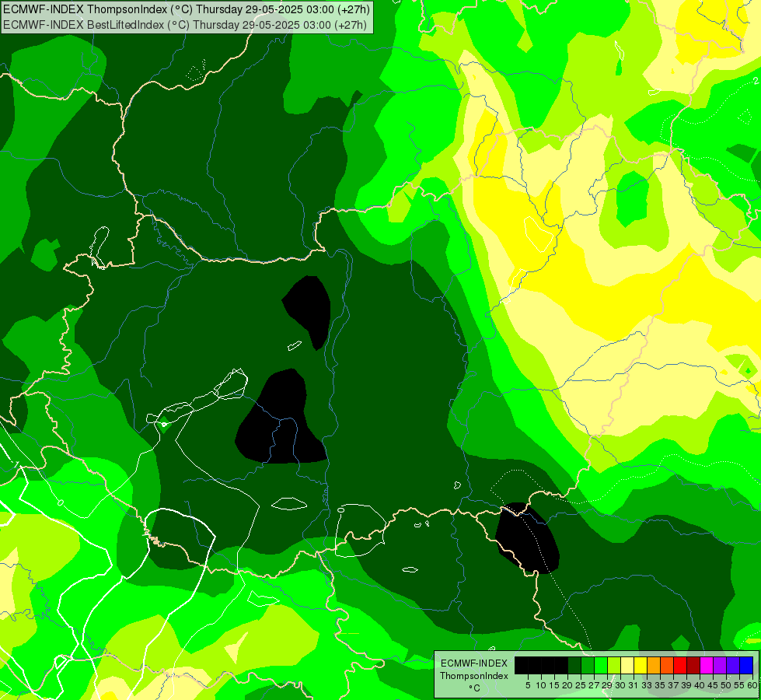Click the legend tick label '40'
The height and width of the screenshot is (700, 761).
(700, 685)
